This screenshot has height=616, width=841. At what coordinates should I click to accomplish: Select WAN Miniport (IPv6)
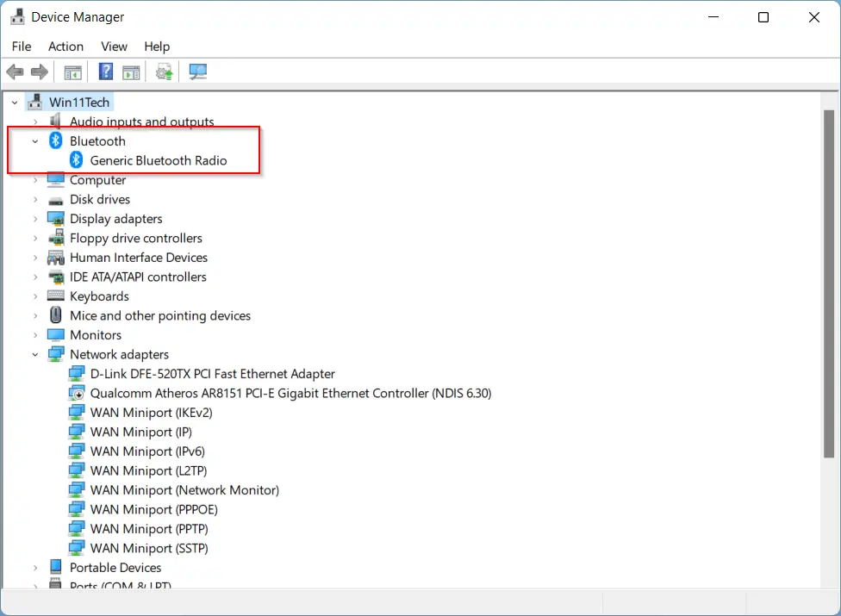(x=147, y=451)
